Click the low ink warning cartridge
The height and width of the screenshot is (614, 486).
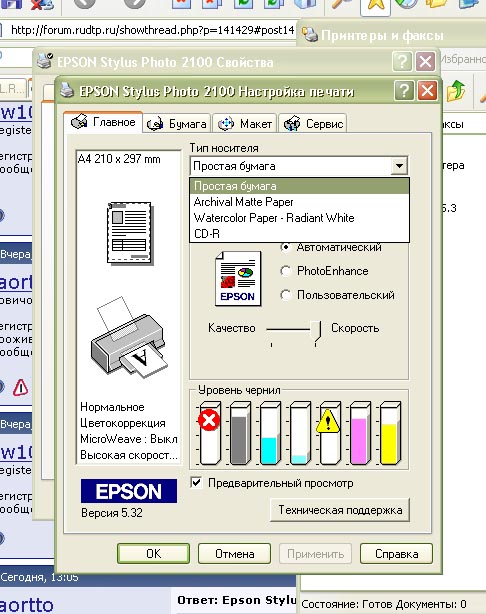pyautogui.click(x=330, y=432)
